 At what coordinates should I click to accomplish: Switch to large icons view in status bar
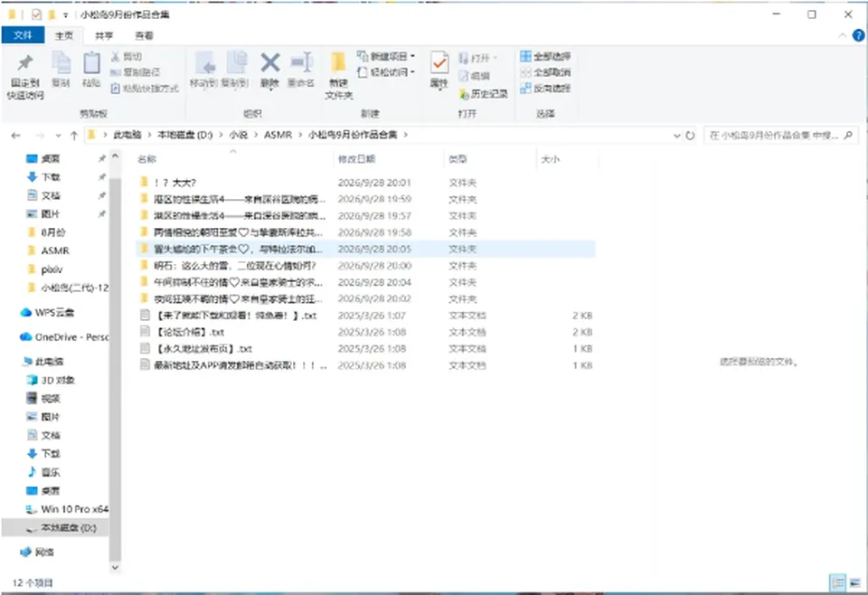pyautogui.click(x=856, y=582)
